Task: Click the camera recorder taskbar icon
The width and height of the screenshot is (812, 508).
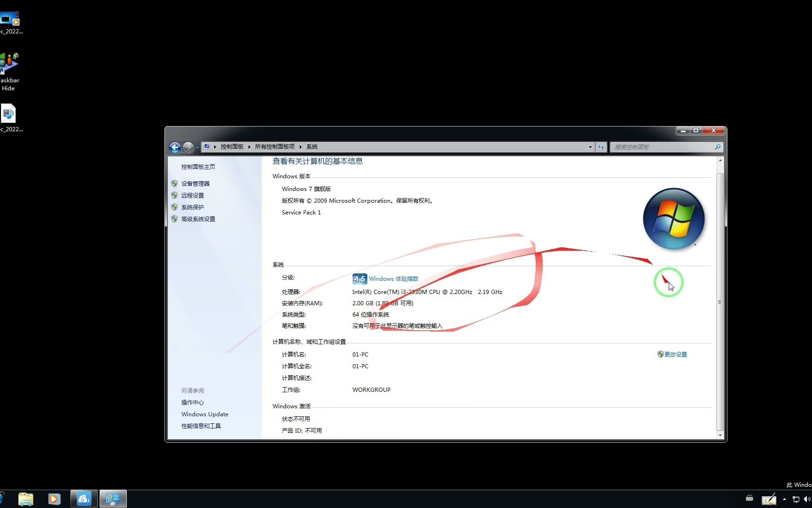Action: tap(84, 499)
